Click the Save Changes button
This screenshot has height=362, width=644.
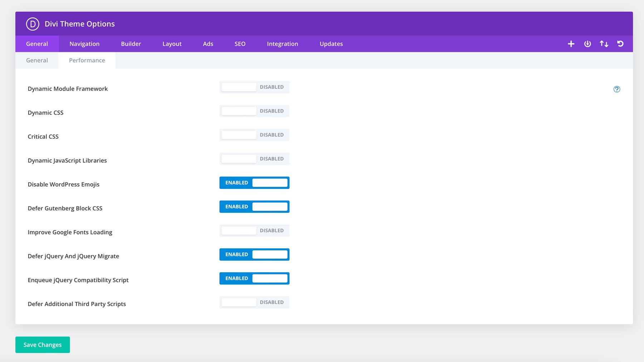click(x=42, y=344)
